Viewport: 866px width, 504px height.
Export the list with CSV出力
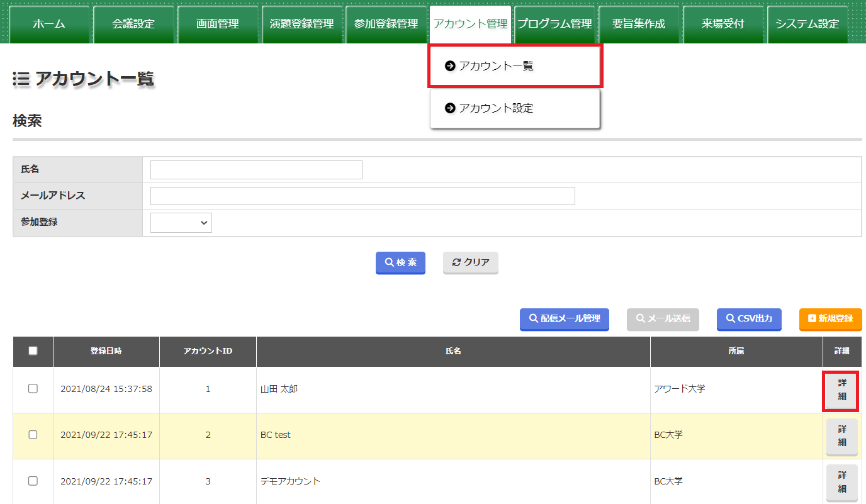pyautogui.click(x=748, y=319)
